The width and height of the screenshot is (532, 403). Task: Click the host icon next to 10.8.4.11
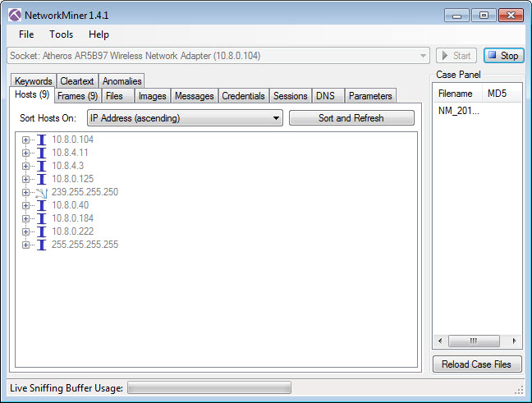(x=42, y=153)
